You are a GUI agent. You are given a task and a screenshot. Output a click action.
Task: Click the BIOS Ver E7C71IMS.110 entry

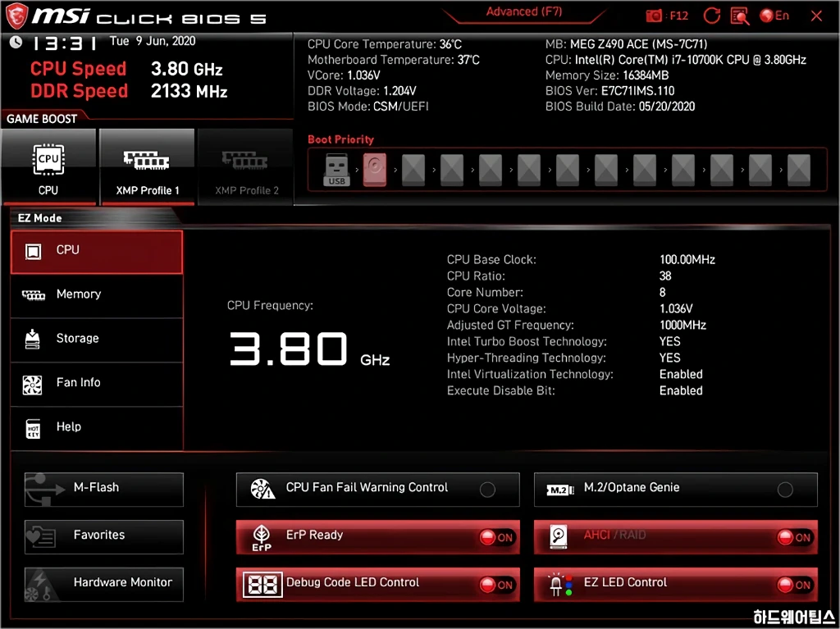click(x=609, y=91)
